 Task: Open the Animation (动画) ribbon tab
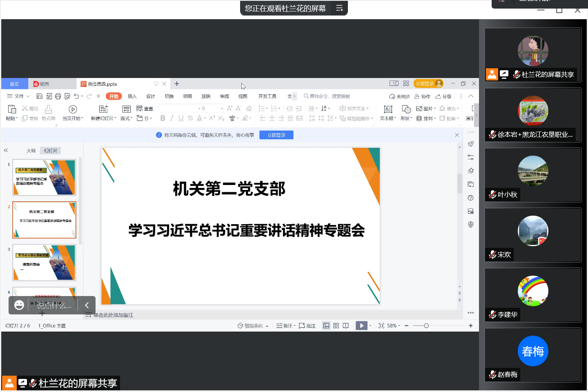pyautogui.click(x=187, y=96)
